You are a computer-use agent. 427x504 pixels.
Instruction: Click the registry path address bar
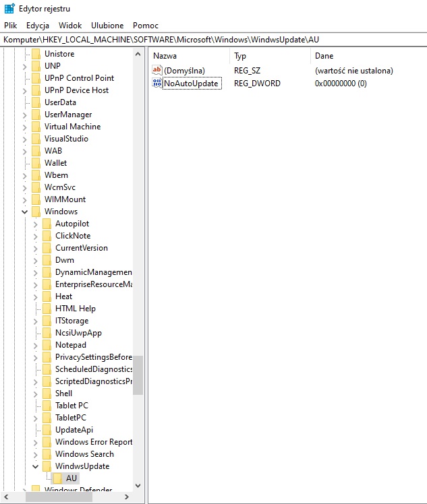click(213, 40)
